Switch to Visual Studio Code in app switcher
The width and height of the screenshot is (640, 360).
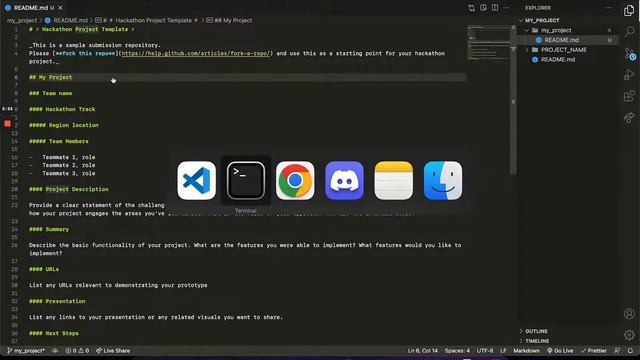[196, 180]
